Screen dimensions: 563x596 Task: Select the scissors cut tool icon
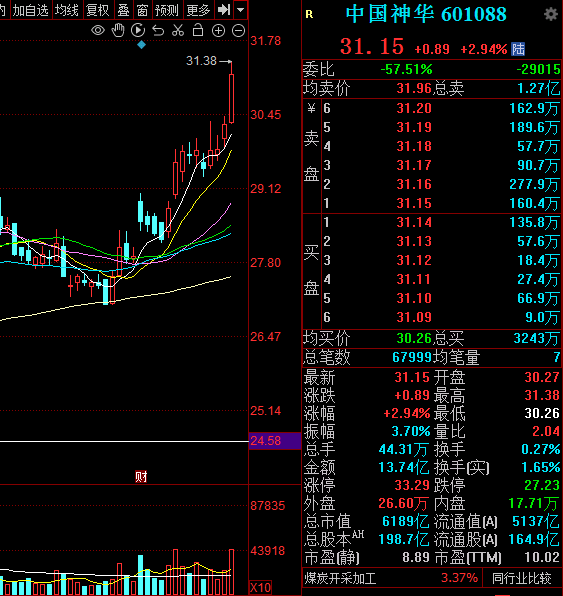coord(178,30)
